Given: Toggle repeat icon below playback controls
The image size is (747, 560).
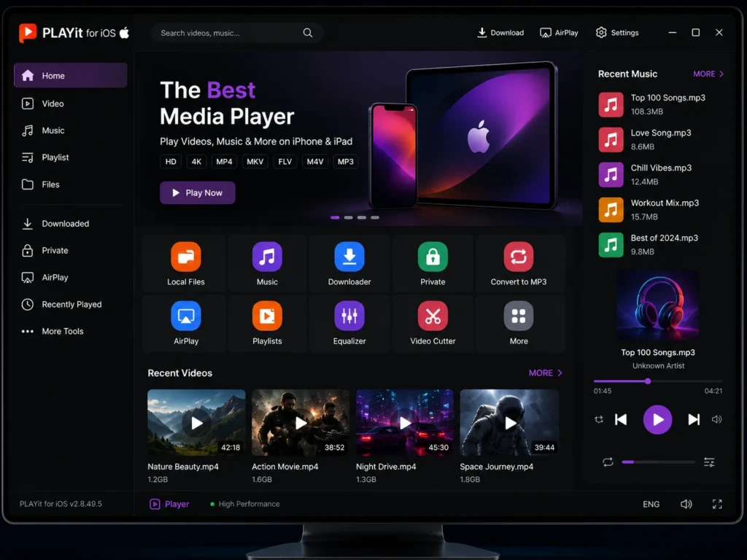Looking at the screenshot, I should click(x=608, y=462).
